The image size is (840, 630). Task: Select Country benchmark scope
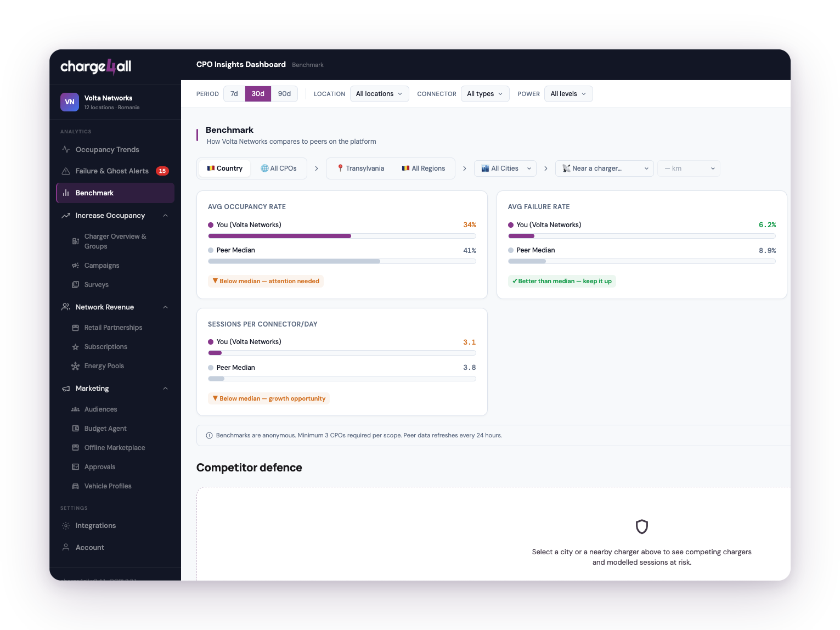point(225,168)
